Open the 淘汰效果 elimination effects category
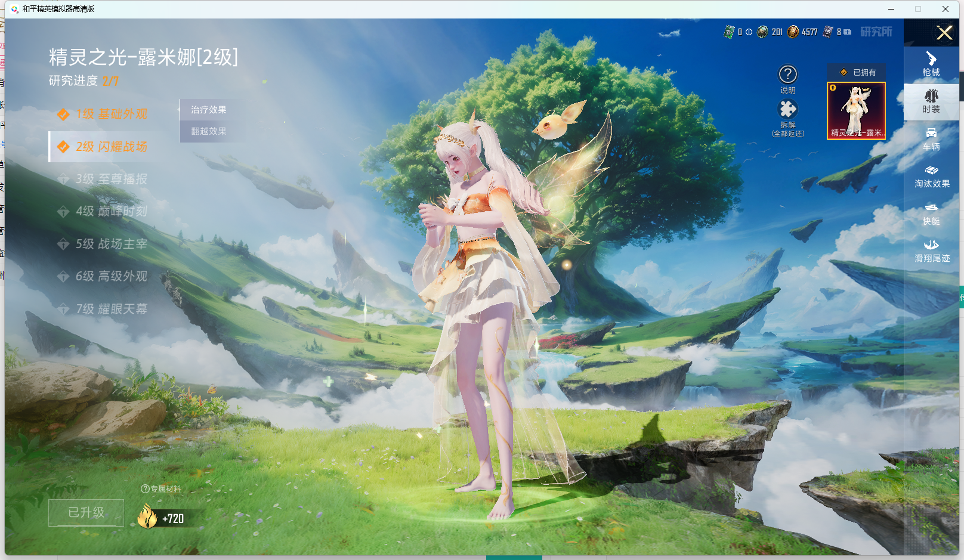The image size is (964, 560). click(931, 176)
